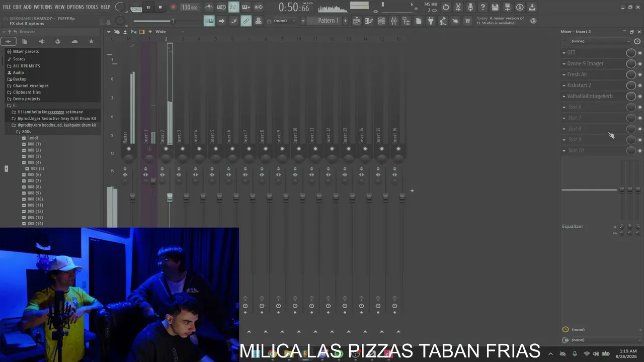Click the Ozone 9 Imager mix knob
The image size is (644, 362).
click(631, 64)
